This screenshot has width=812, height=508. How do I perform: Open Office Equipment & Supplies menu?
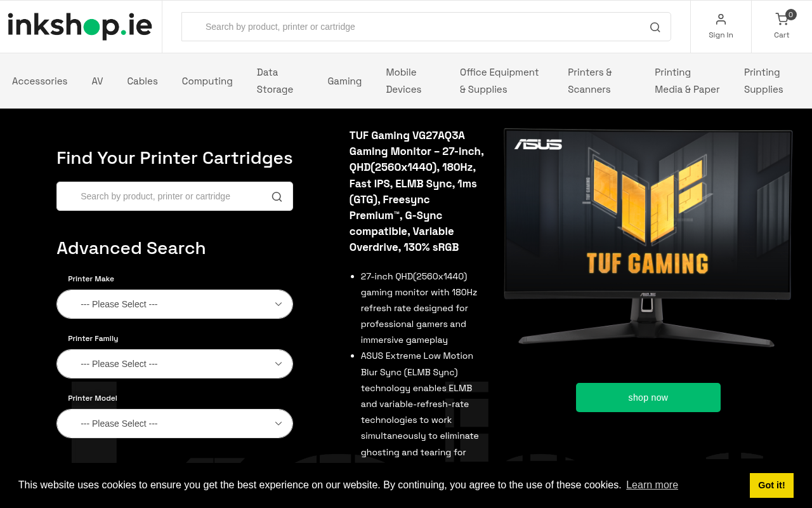(x=499, y=81)
